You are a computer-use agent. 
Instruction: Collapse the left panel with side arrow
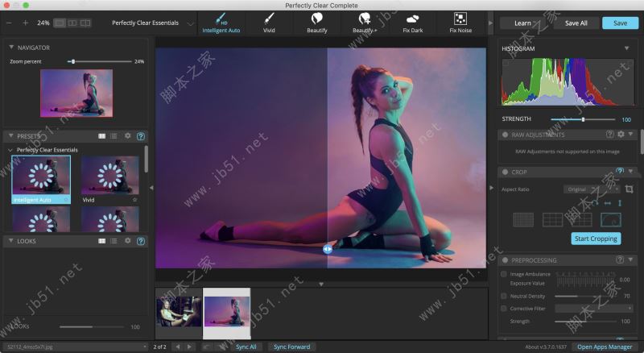151,188
